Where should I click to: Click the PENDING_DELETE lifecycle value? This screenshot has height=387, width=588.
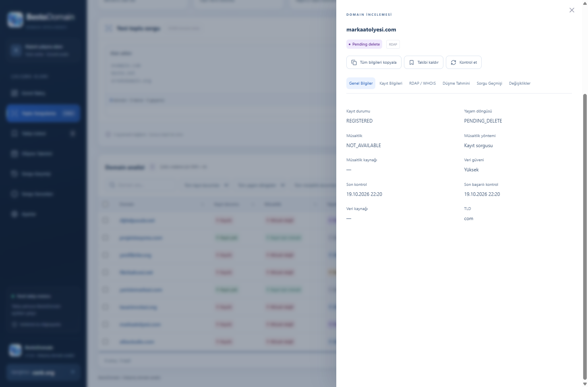click(483, 121)
